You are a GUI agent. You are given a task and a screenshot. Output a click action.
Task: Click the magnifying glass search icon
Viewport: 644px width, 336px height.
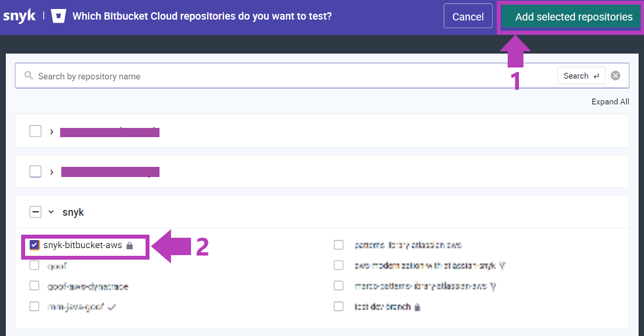tap(29, 75)
